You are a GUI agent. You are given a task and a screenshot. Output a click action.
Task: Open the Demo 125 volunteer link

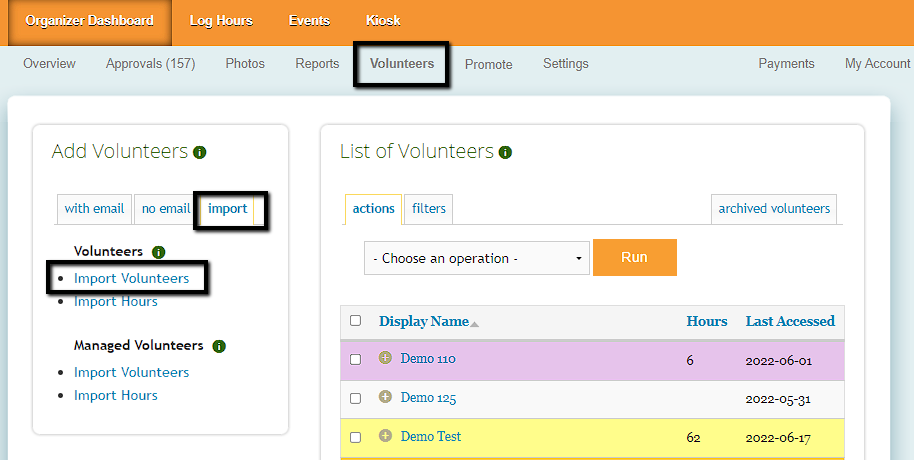tap(428, 398)
